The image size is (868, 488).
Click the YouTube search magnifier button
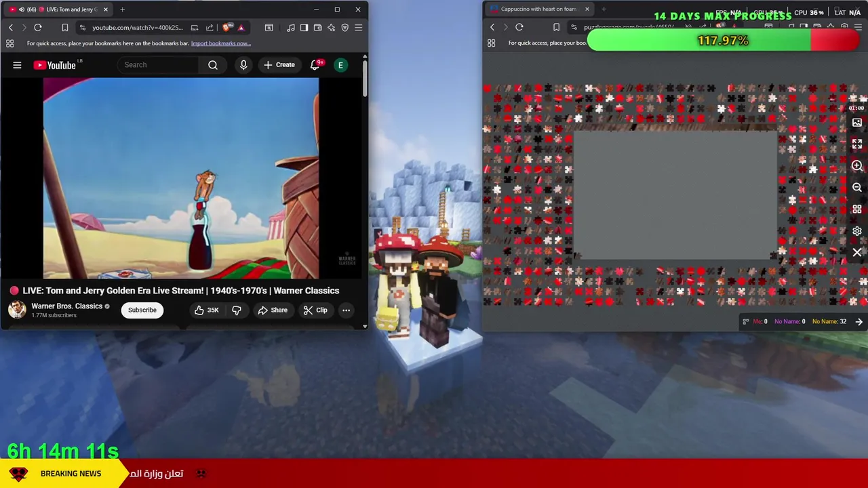point(213,65)
